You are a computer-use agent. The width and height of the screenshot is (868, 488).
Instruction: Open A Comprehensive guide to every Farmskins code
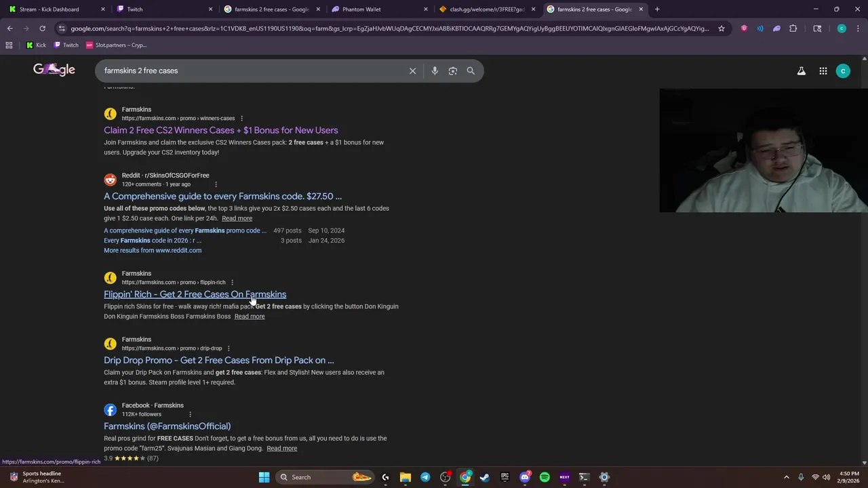coord(222,196)
